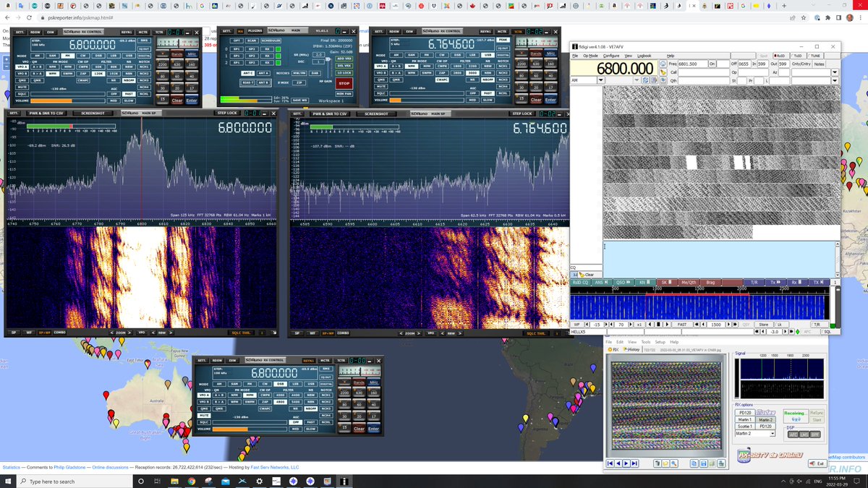Open Windows Start menu
This screenshot has height=488, width=868.
click(x=7, y=481)
